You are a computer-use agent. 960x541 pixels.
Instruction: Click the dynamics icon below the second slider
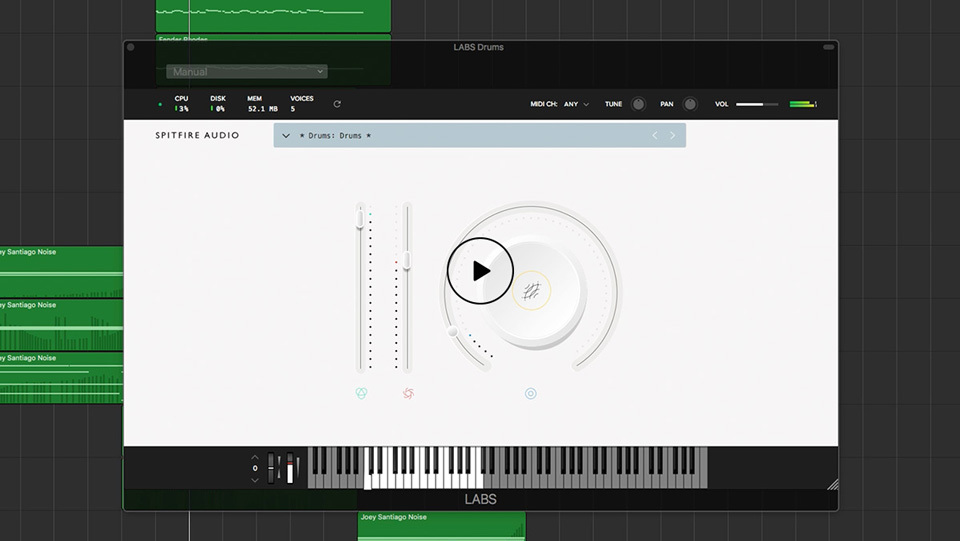408,394
